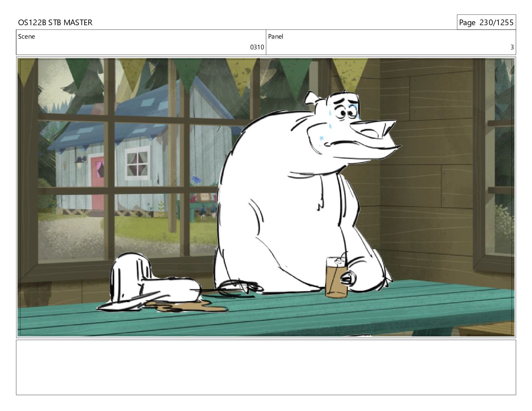The width and height of the screenshot is (532, 411).
Task: Click the 'OS122B STB MASTER' title text
Action: 55,22
